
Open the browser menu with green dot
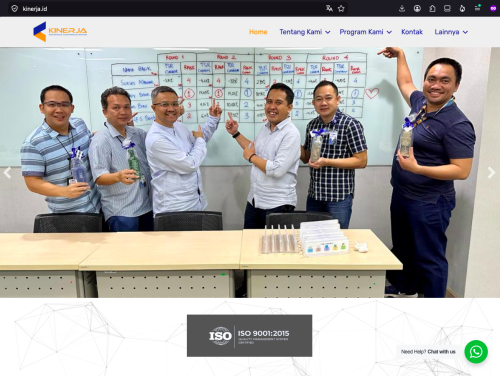click(478, 8)
